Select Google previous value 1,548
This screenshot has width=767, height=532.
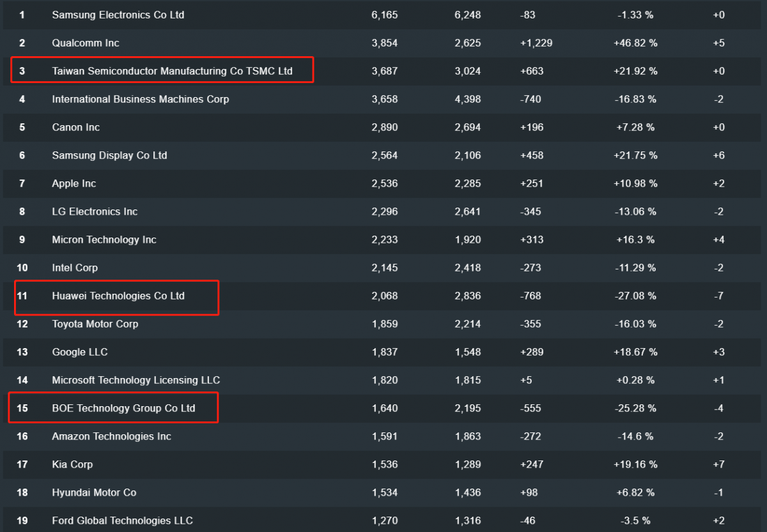(467, 352)
